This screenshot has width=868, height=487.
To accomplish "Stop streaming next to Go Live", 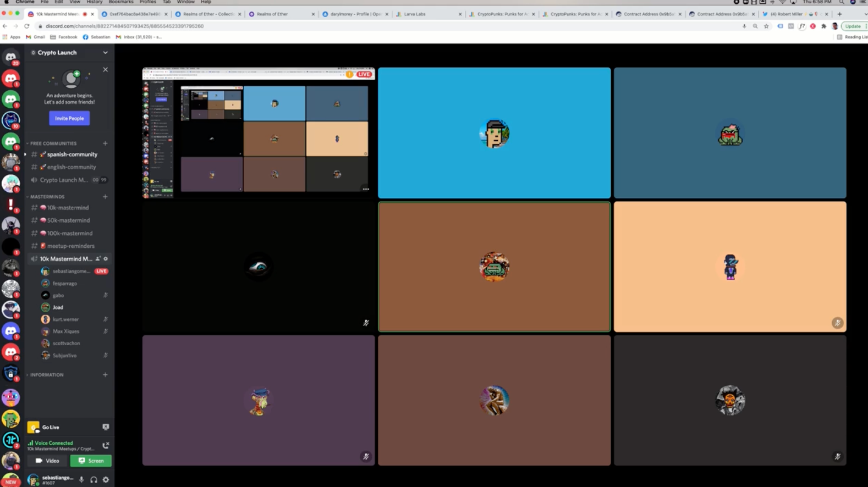I will [x=106, y=427].
